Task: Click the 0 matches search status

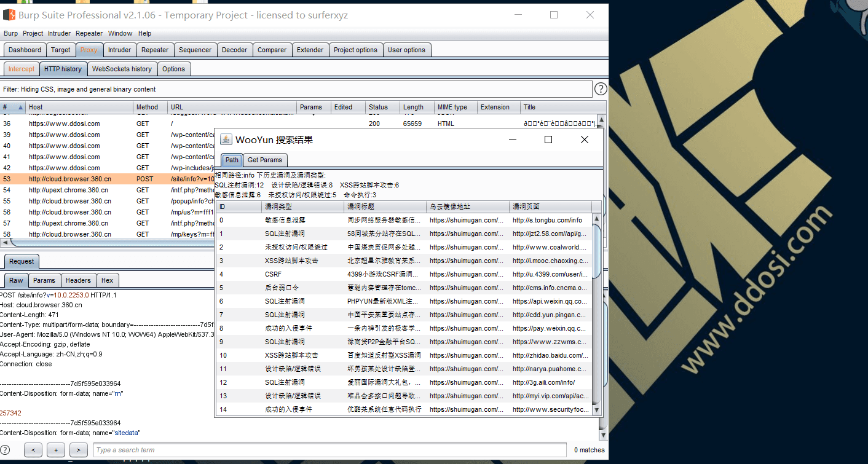Action: (x=589, y=450)
